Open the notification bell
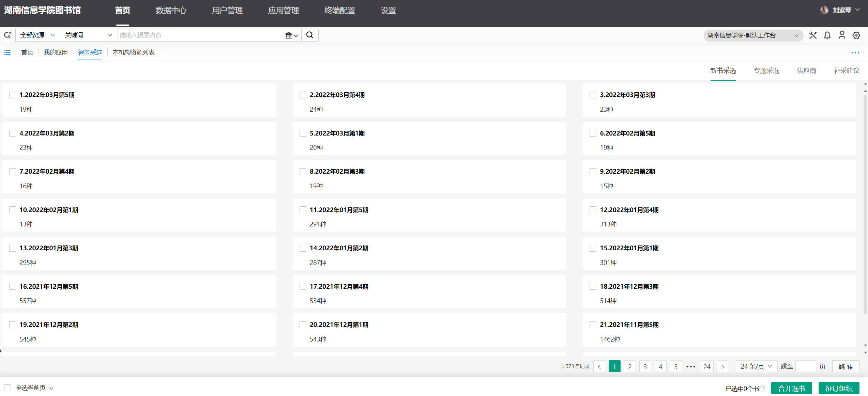The image size is (868, 396). 827,35
